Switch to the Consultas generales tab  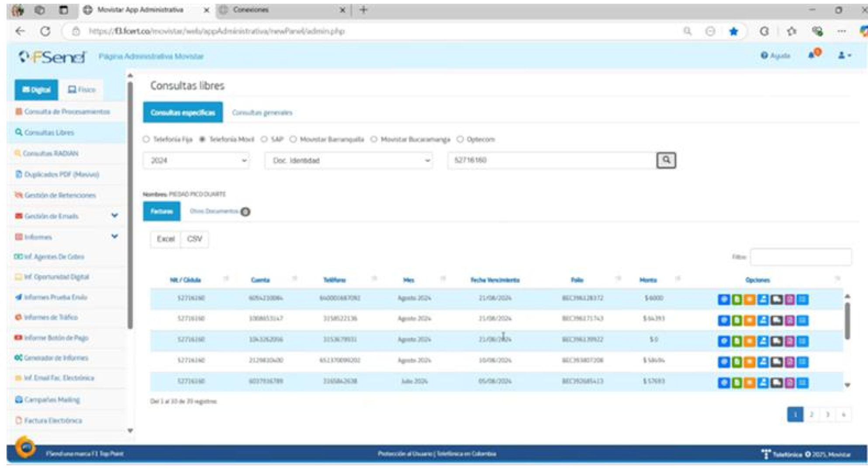coord(262,113)
